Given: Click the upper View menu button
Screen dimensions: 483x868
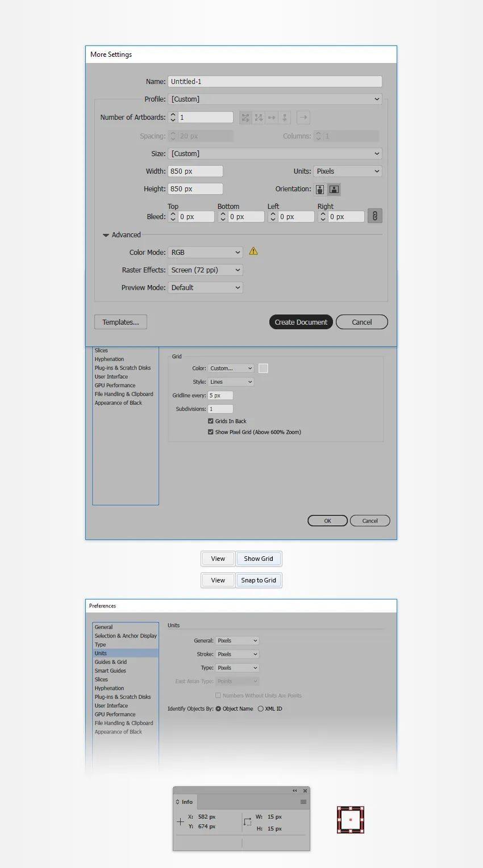Looking at the screenshot, I should point(218,559).
